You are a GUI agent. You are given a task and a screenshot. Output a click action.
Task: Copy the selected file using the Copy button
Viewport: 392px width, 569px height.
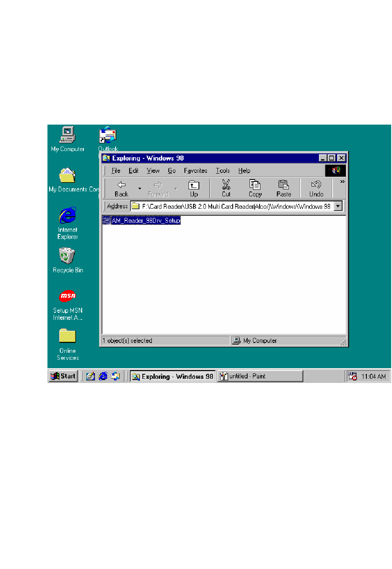(x=255, y=189)
